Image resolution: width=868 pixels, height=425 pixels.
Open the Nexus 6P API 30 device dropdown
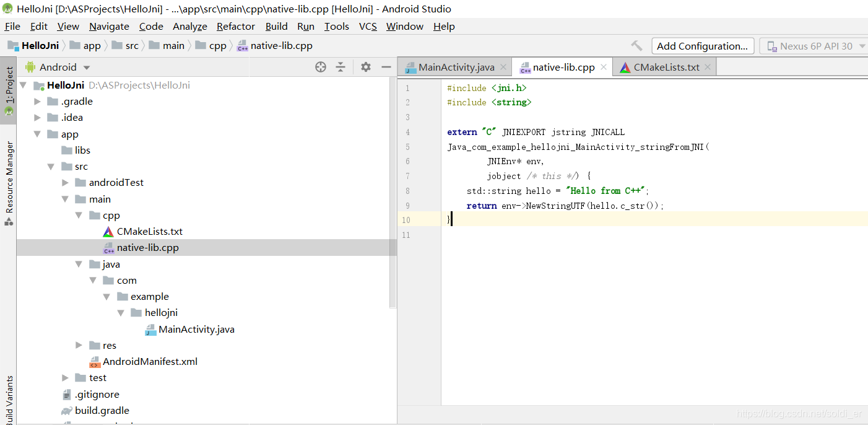coord(814,46)
